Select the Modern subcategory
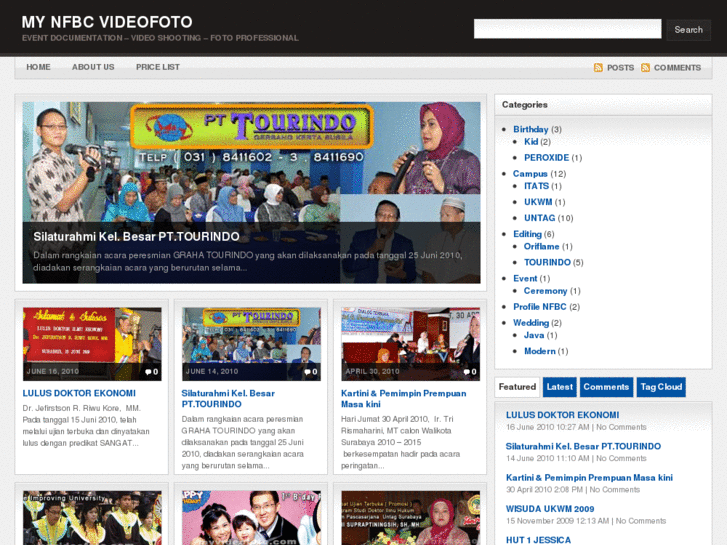The height and width of the screenshot is (545, 727). tap(540, 351)
